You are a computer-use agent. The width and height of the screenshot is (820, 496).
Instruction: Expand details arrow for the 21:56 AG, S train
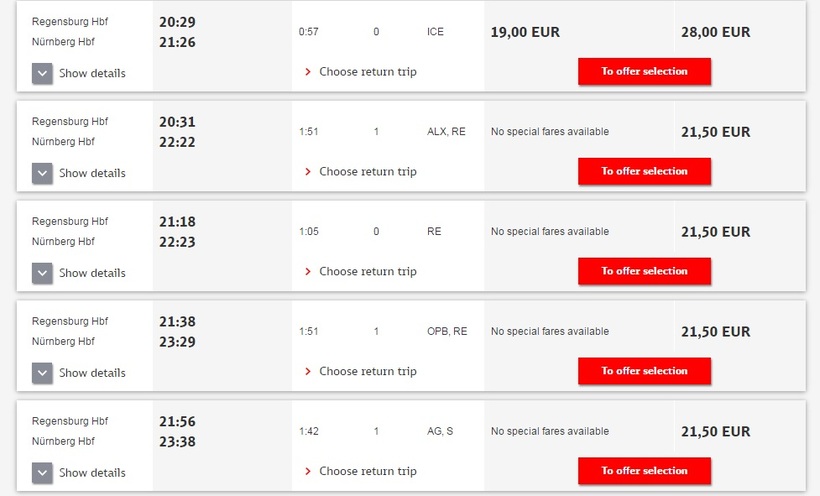point(42,473)
